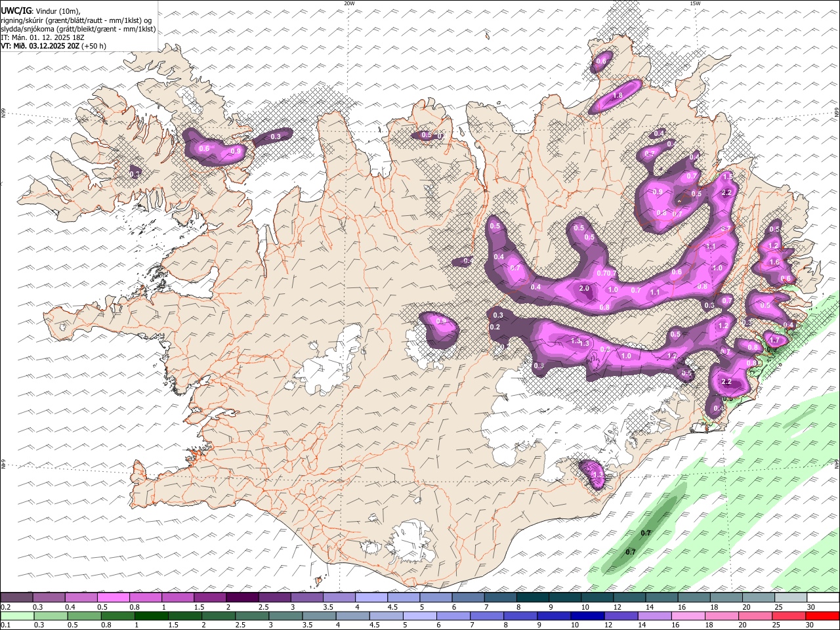The height and width of the screenshot is (630, 840).
Task: Click the 'VT: Mið. 03.12.2025 20Z (+50 h)' line
Action: point(54,46)
